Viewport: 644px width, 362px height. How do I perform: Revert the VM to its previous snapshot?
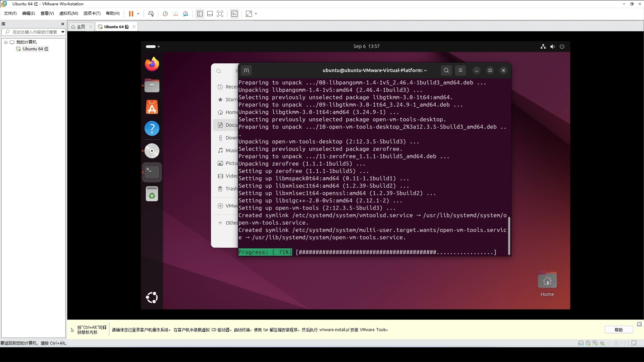[x=175, y=14]
